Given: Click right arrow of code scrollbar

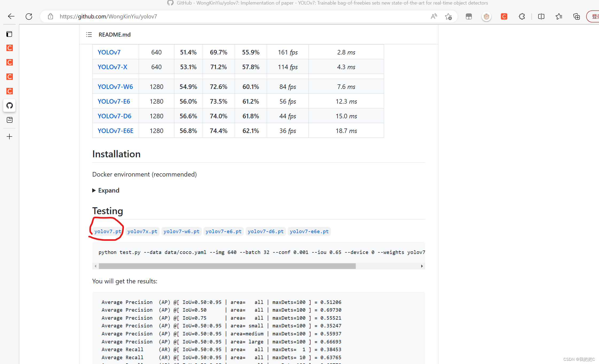Looking at the screenshot, I should click(x=422, y=266).
